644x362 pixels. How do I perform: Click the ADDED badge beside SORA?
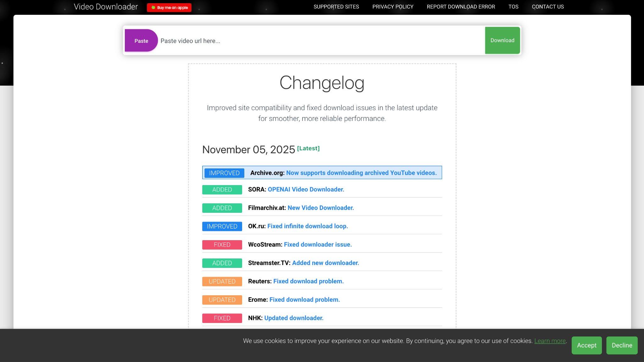222,189
